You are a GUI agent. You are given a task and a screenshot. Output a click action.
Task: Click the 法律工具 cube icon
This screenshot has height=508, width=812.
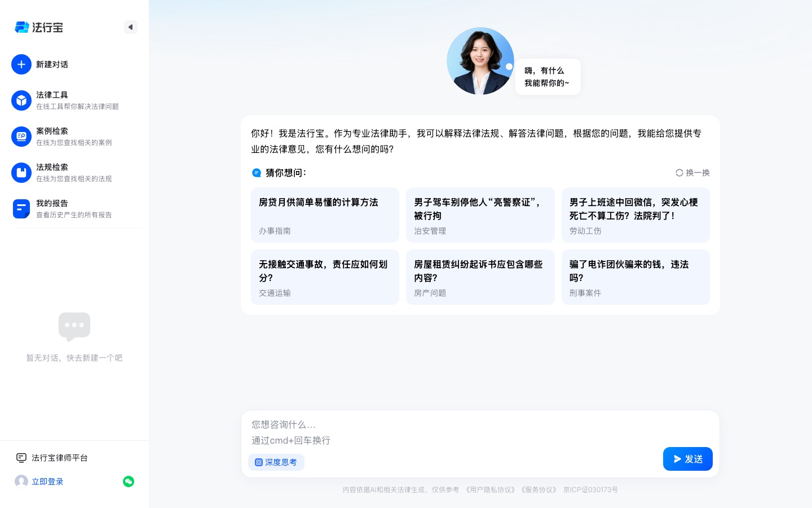21,100
